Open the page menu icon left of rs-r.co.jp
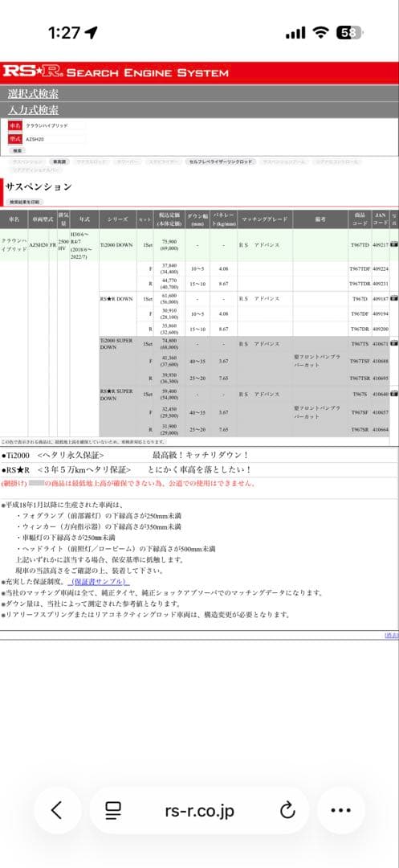 (x=113, y=810)
